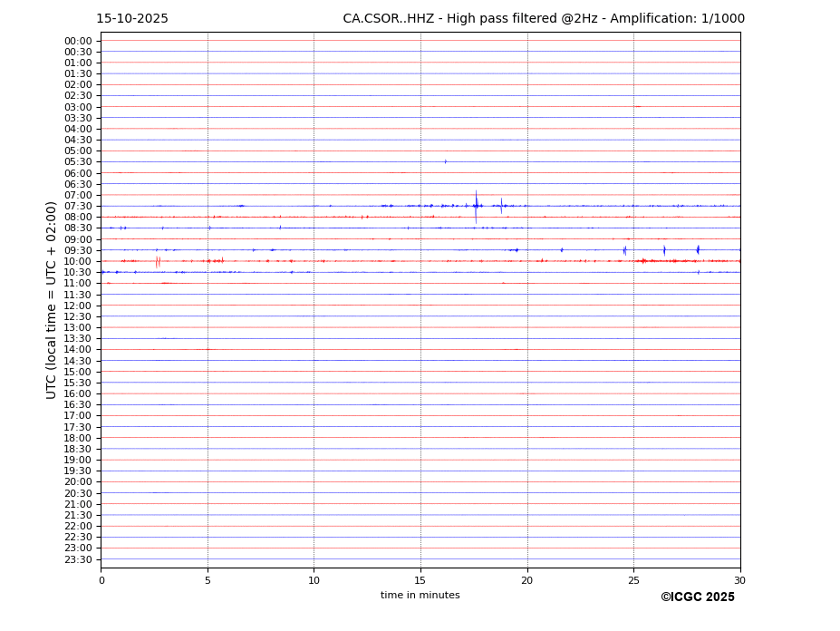840x631 pixels.
Task: Click the 'time in minutes' axis label
Action: click(x=420, y=596)
